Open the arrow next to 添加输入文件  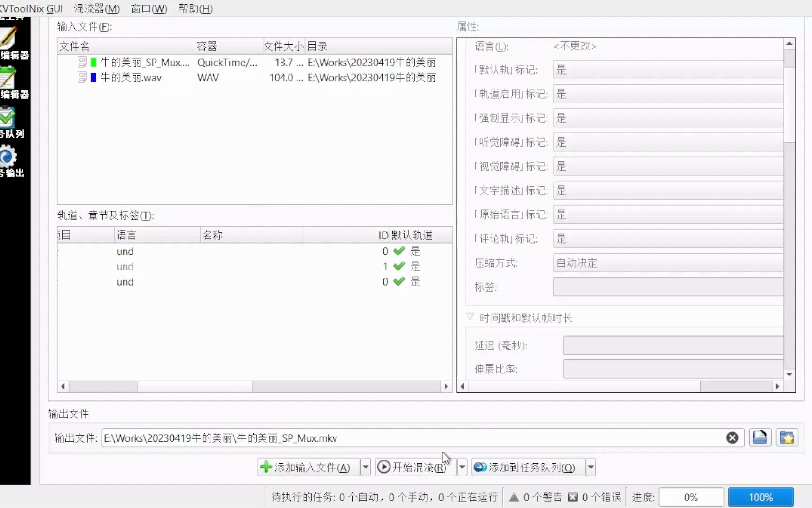(x=366, y=467)
